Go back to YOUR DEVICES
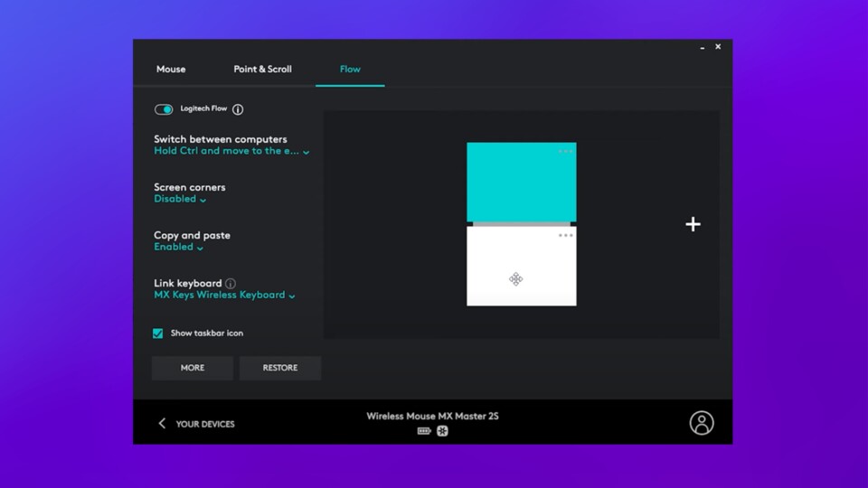868x488 pixels. [205, 425]
